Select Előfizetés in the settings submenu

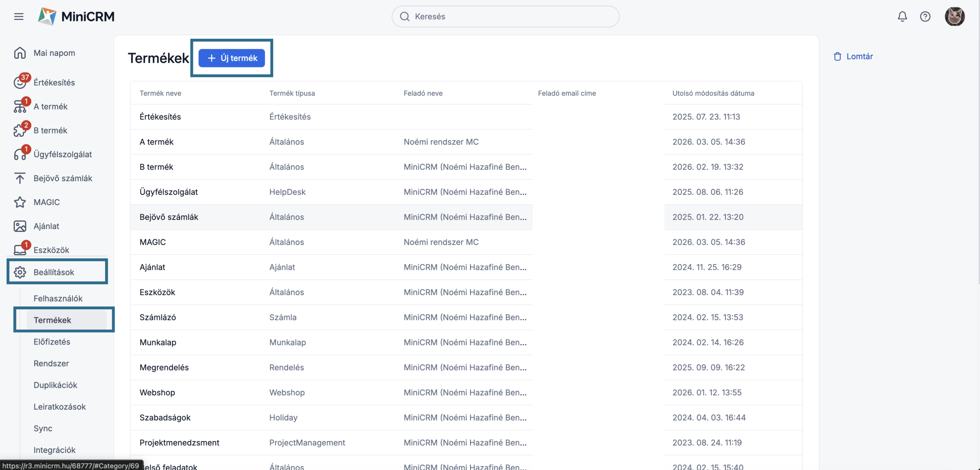tap(52, 342)
